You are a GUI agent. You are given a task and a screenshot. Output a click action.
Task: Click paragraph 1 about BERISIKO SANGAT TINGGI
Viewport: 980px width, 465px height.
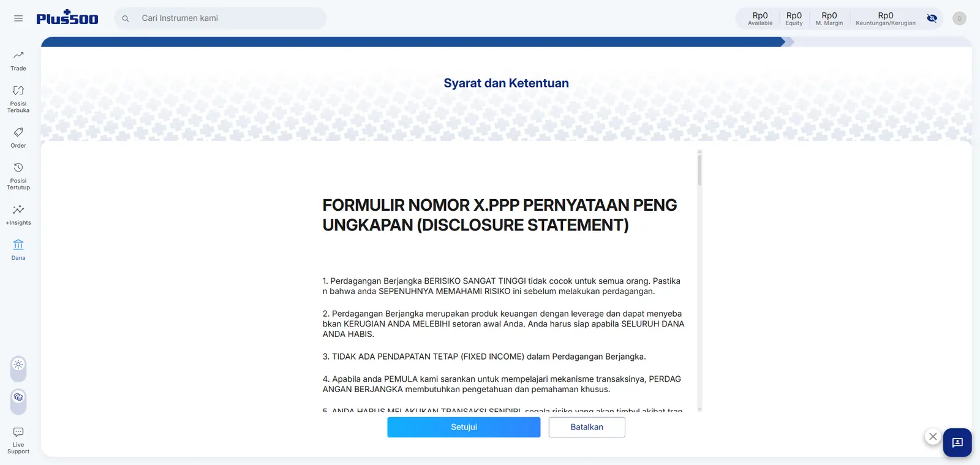tap(502, 286)
